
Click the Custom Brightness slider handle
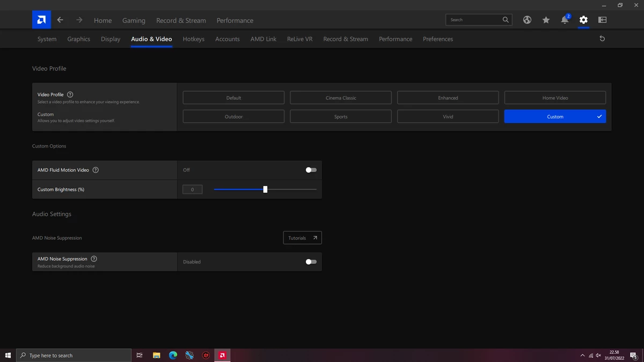(x=265, y=189)
